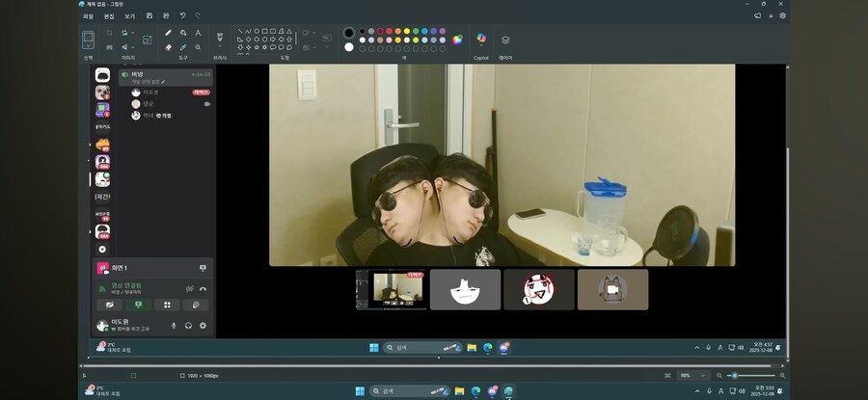
Task: Select the secondary Color 2 white circle
Action: [x=349, y=47]
